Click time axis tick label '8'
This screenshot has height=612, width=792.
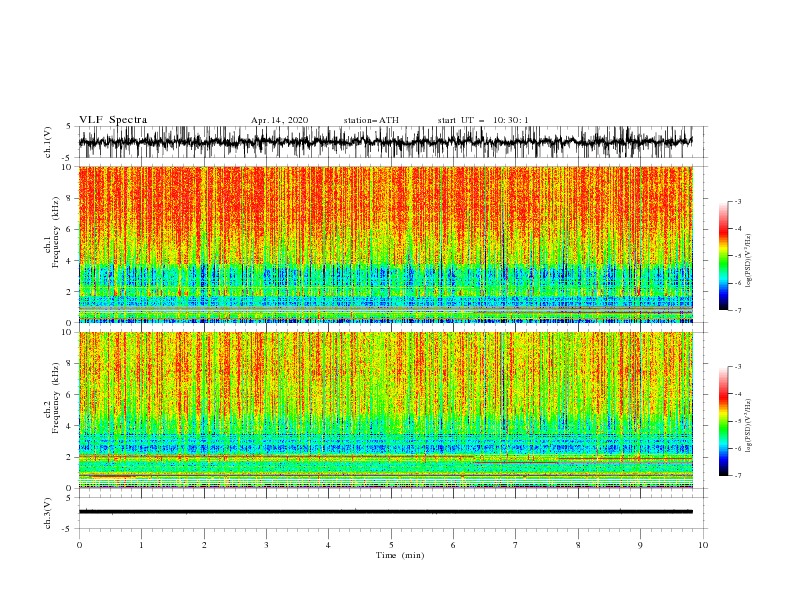578,545
